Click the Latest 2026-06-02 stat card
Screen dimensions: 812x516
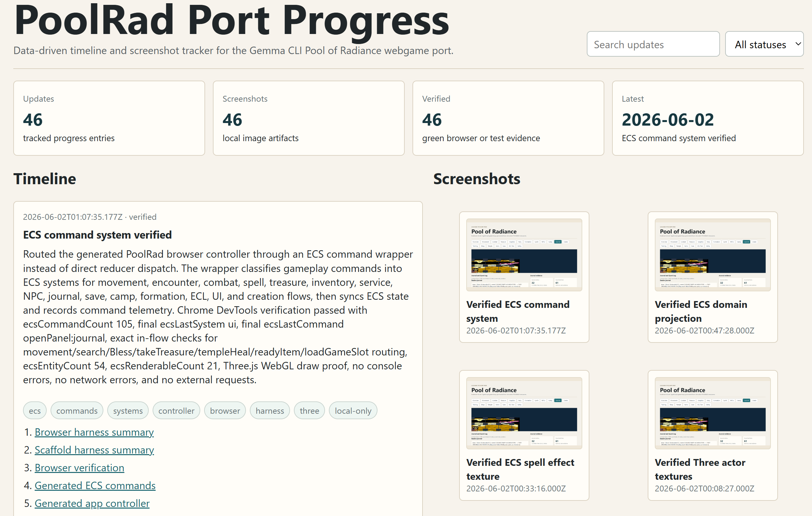708,118
